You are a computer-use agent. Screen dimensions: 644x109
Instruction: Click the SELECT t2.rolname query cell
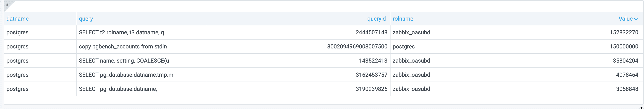pyautogui.click(x=121, y=32)
